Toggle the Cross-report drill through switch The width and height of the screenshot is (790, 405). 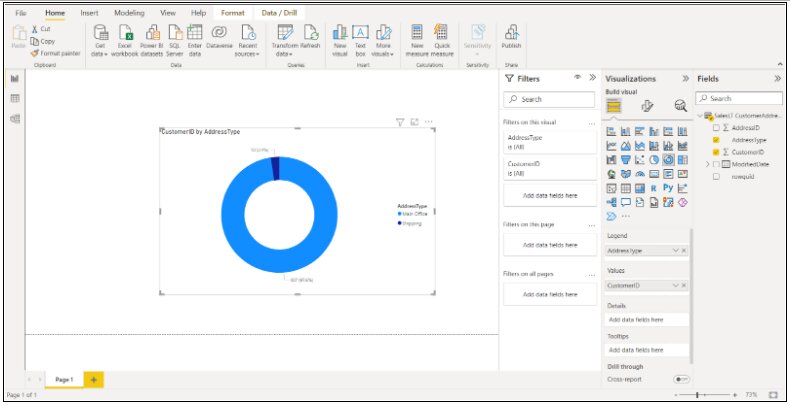[x=682, y=379]
